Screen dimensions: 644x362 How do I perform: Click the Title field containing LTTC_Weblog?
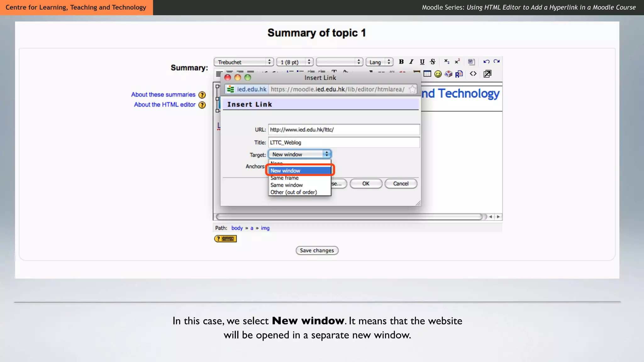pyautogui.click(x=344, y=142)
